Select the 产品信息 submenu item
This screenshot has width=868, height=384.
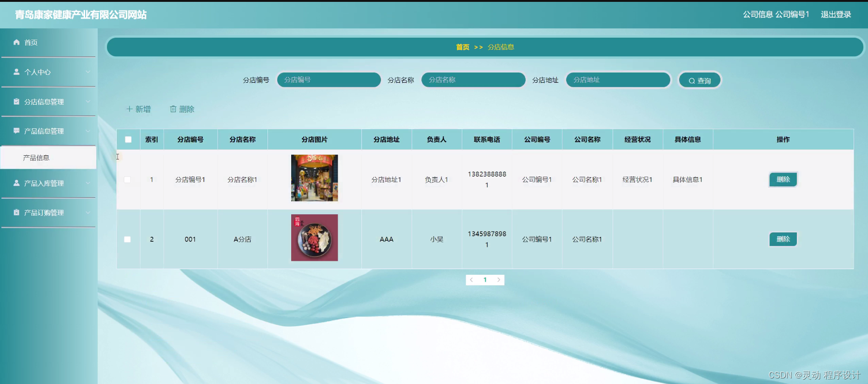click(48, 158)
